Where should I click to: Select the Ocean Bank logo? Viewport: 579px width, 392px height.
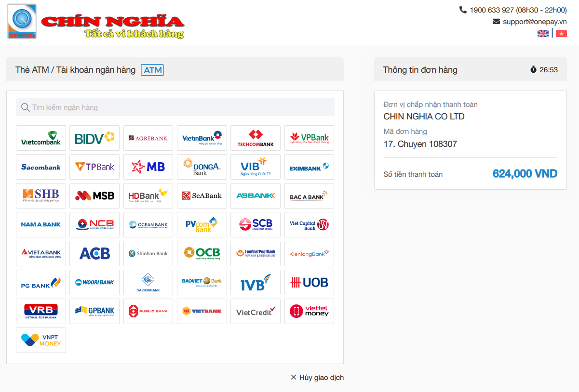[x=148, y=225]
